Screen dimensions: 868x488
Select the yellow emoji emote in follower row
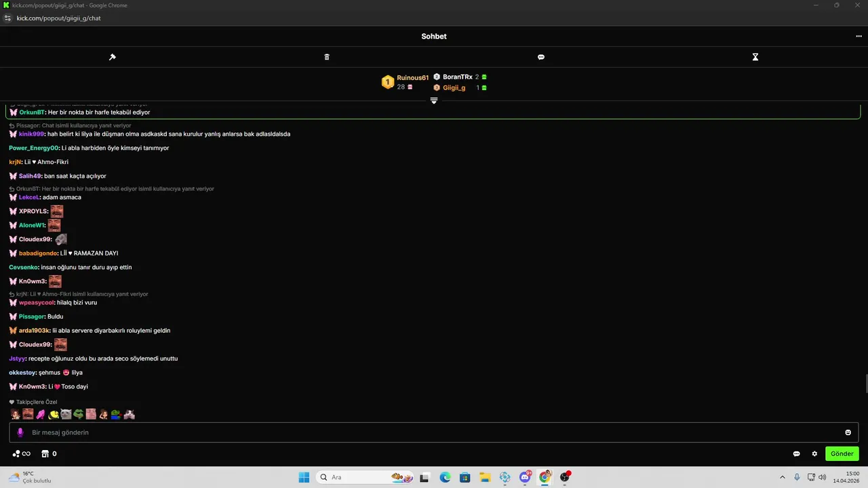pyautogui.click(x=53, y=414)
